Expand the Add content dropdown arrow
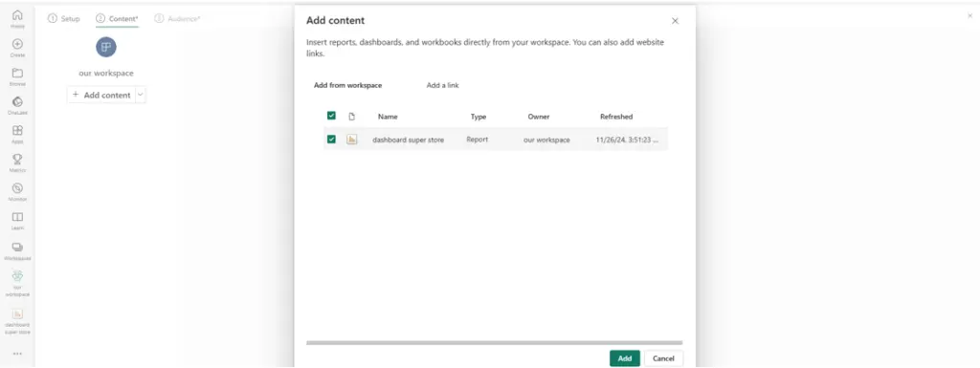The width and height of the screenshot is (980, 368). [x=140, y=95]
